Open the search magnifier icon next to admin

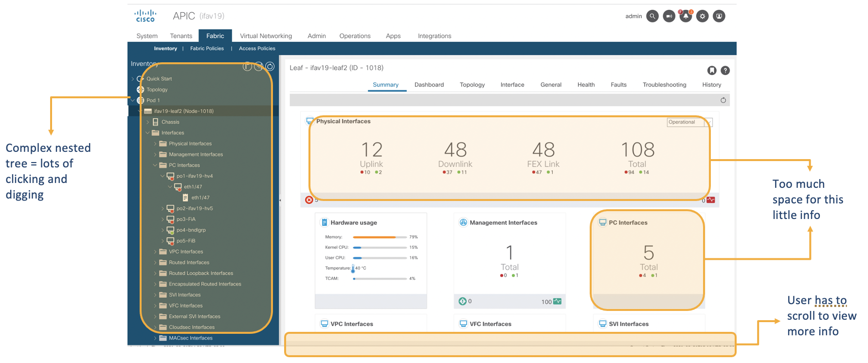(x=652, y=16)
